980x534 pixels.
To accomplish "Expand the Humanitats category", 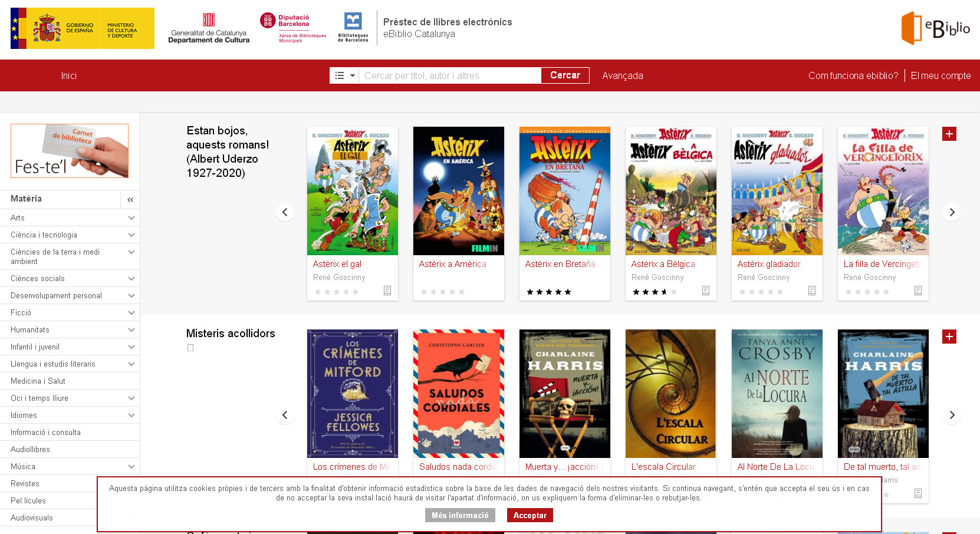I will pyautogui.click(x=131, y=330).
